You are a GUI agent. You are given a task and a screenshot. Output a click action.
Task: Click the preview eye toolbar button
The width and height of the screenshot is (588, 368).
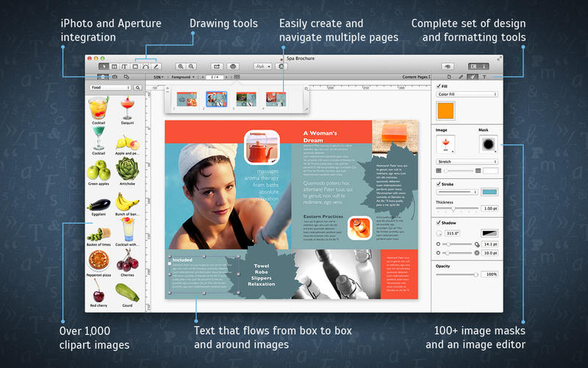(x=448, y=66)
